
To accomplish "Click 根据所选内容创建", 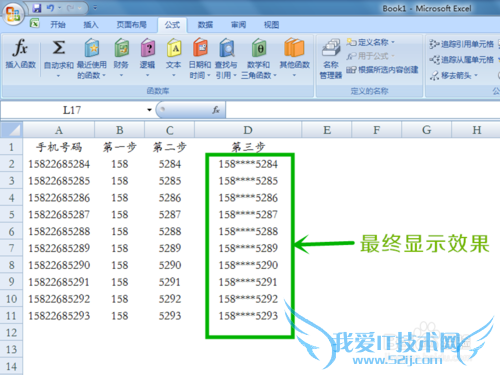I will (382, 70).
